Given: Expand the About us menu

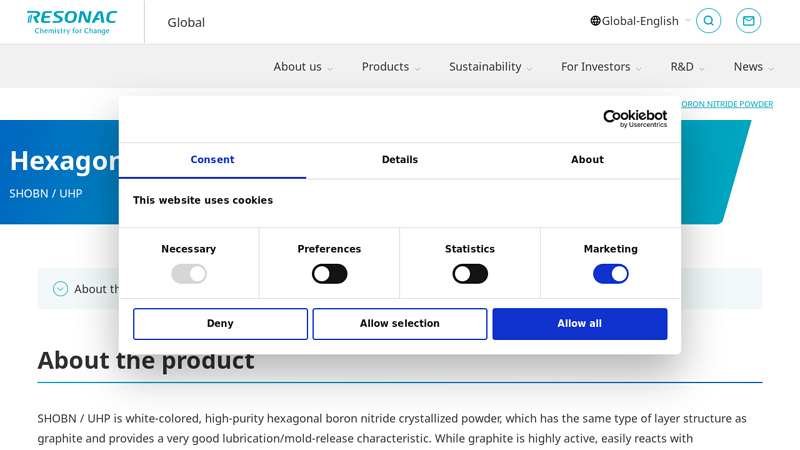Looking at the screenshot, I should point(303,67).
